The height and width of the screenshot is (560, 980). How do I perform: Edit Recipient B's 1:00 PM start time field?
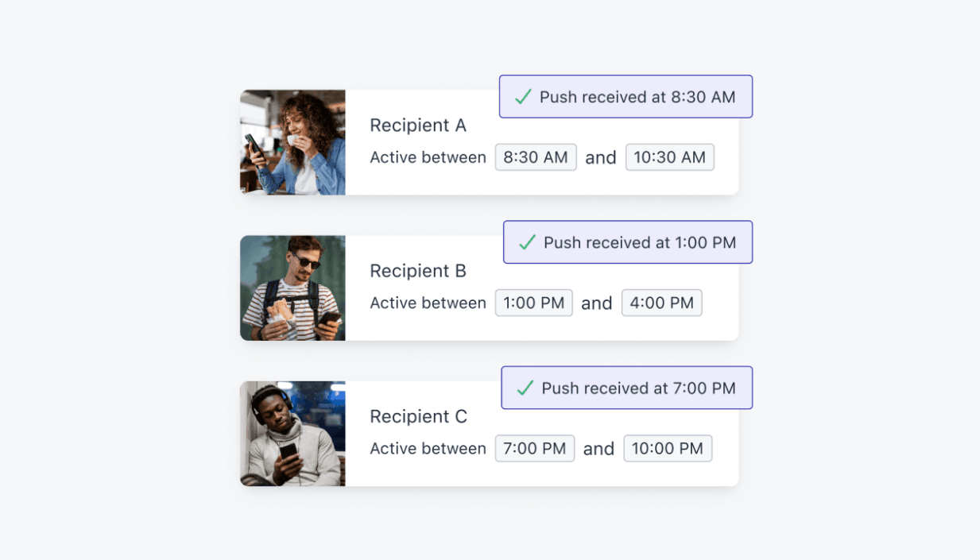click(533, 303)
